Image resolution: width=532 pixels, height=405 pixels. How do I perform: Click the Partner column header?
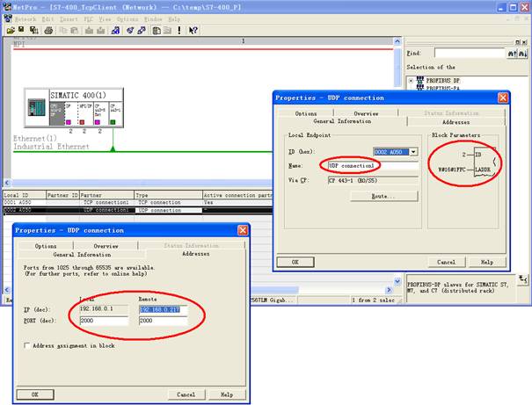pyautogui.click(x=106, y=195)
